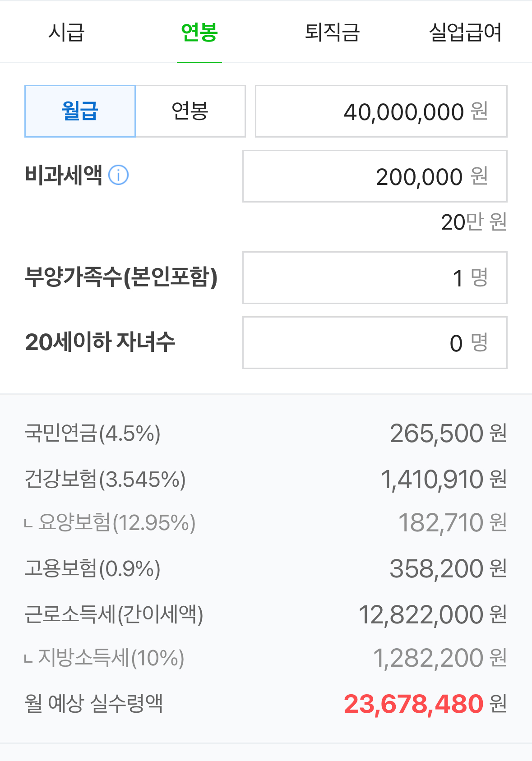Click the 부양가족수 input showing 1 명
Screen dimensions: 532x761
click(x=375, y=277)
